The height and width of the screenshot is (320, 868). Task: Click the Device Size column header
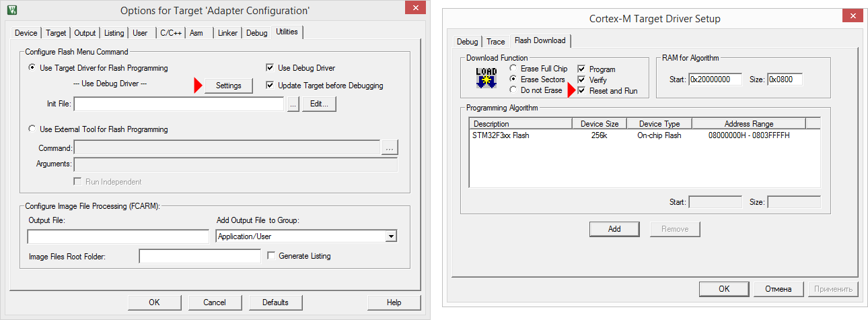pyautogui.click(x=599, y=124)
